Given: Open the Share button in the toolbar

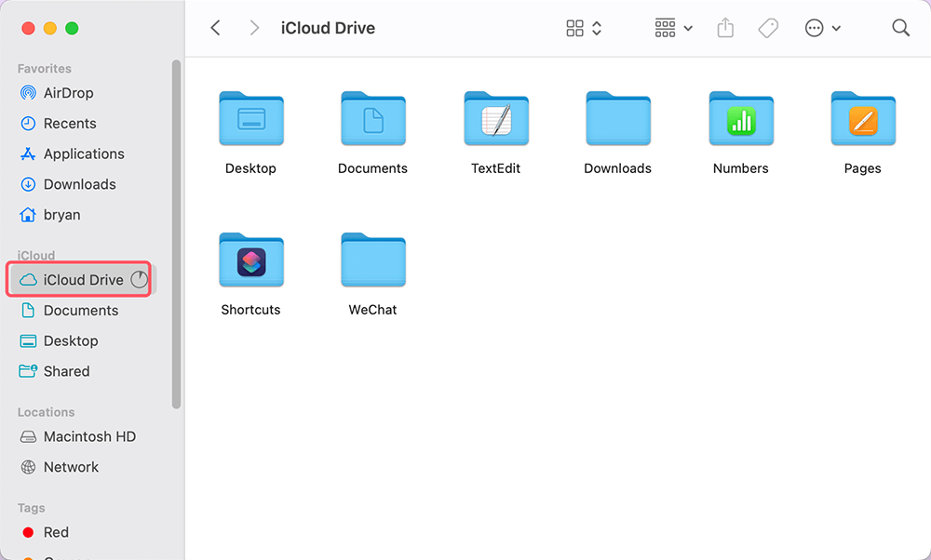Looking at the screenshot, I should coord(725,28).
